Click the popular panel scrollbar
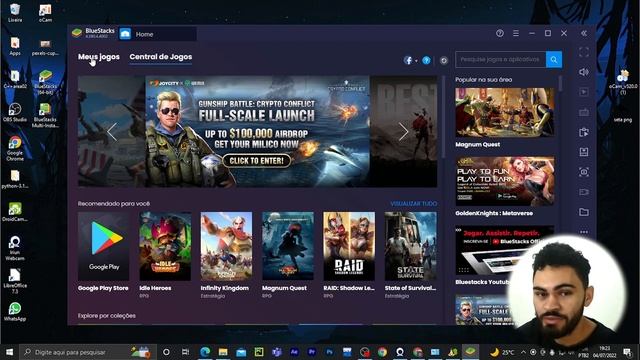Image resolution: width=640 pixels, height=360 pixels. coord(560,83)
